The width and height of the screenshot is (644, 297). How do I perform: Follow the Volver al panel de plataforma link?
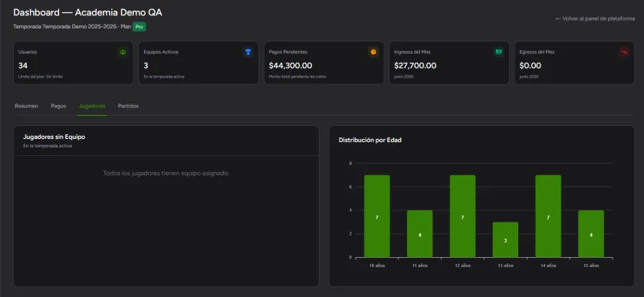coord(595,19)
